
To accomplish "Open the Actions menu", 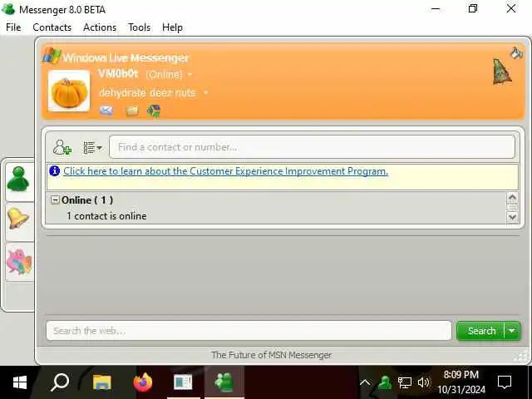I will coord(100,27).
